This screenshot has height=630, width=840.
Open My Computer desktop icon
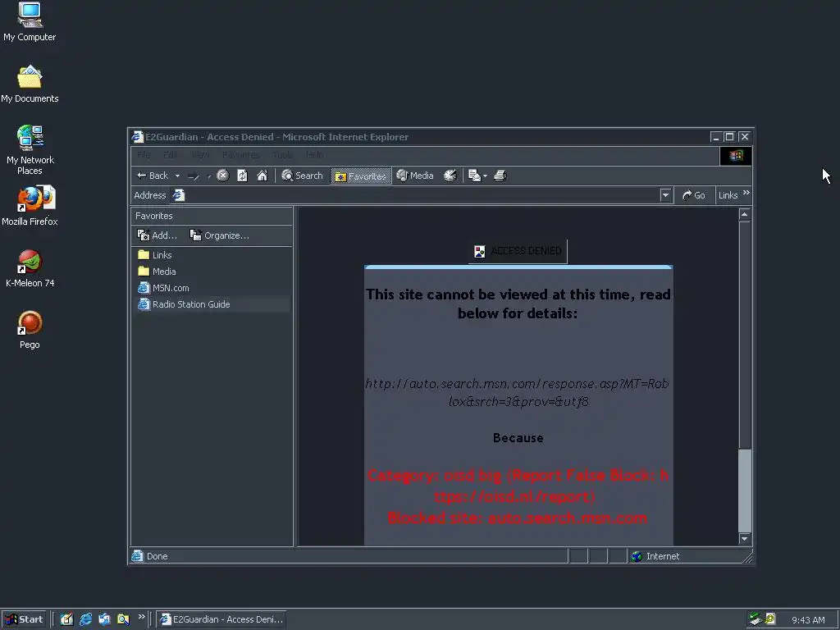(x=30, y=21)
